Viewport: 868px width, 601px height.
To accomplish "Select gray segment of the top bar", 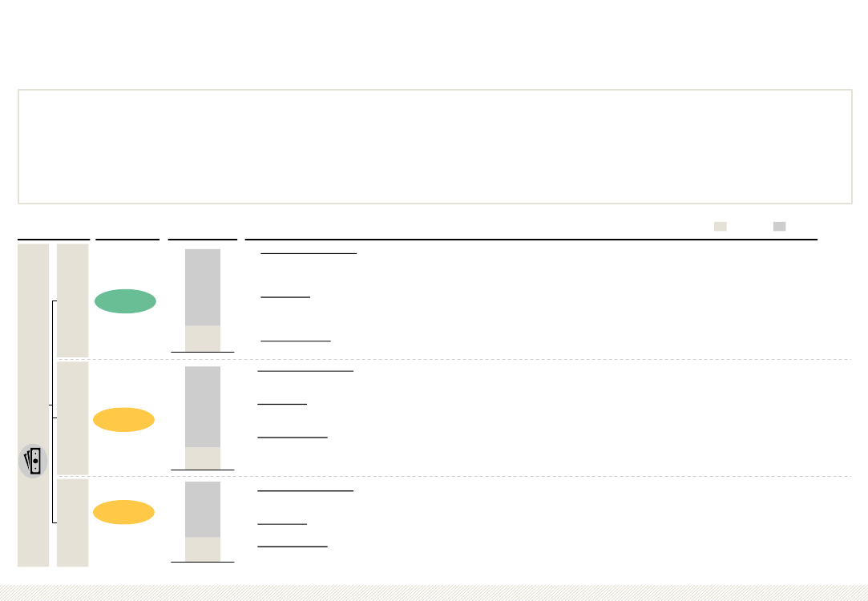I will coord(203,287).
